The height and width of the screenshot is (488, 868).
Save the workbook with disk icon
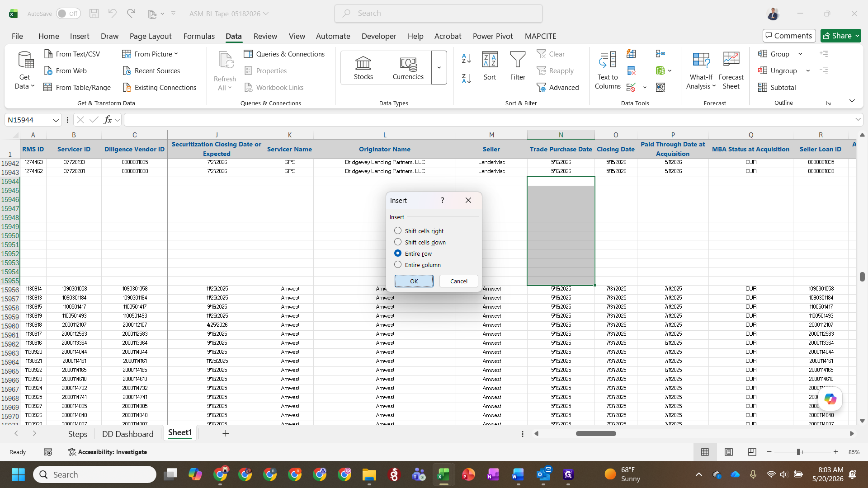click(x=94, y=14)
